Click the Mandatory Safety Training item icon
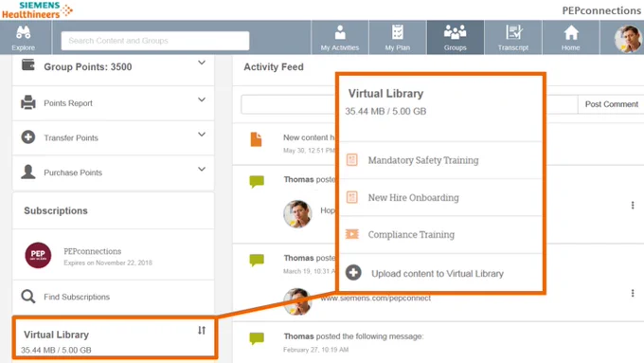This screenshot has width=644, height=363. point(352,159)
